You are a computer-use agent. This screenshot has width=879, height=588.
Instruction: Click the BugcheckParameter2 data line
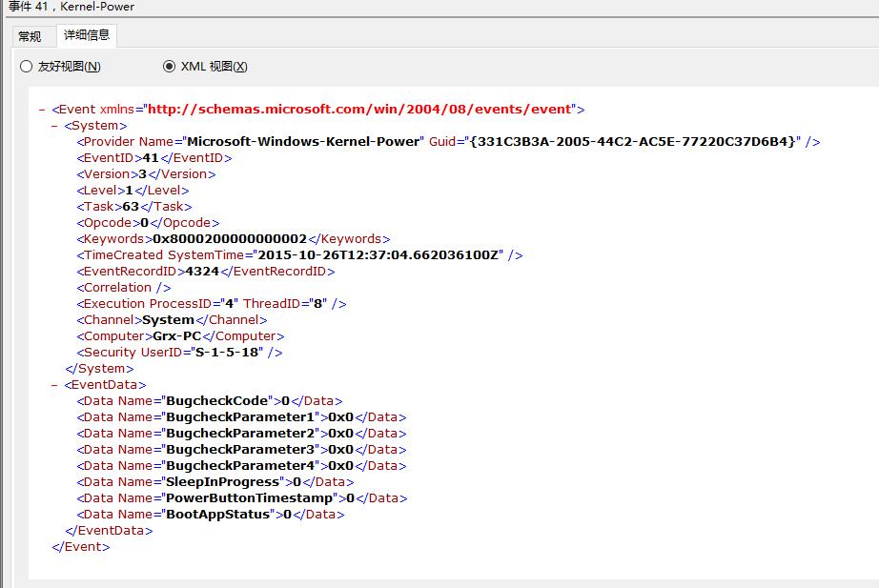(241, 434)
